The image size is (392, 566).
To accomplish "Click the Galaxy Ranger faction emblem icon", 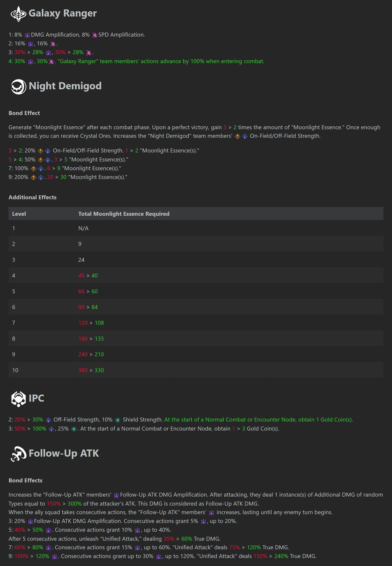I will (18, 14).
